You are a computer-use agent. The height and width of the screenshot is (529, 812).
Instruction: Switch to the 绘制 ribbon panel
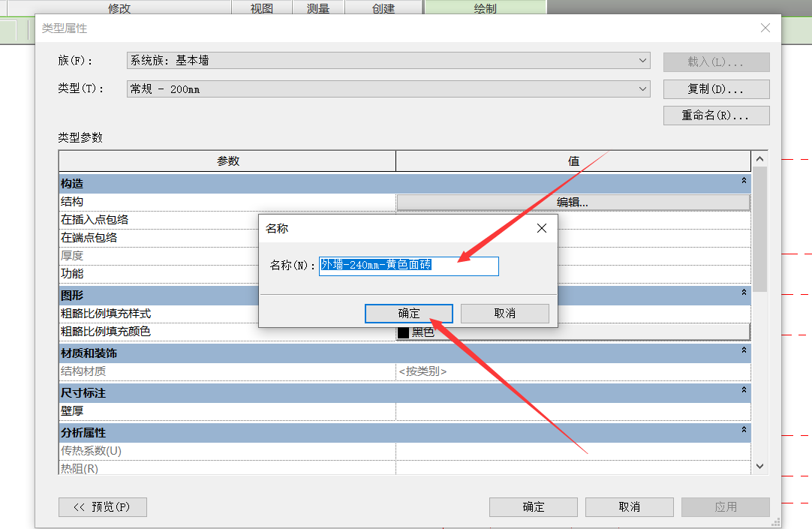[x=485, y=9]
